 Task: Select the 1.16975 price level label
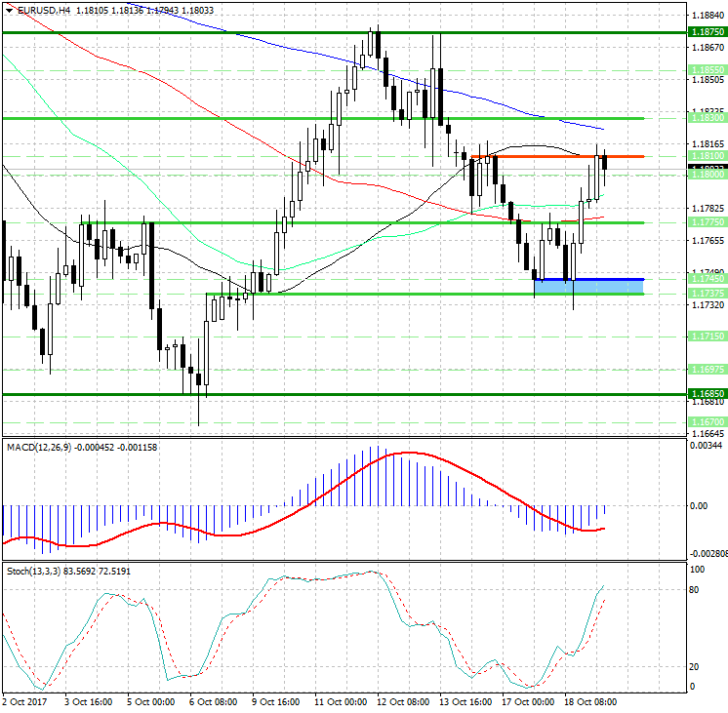pyautogui.click(x=708, y=370)
